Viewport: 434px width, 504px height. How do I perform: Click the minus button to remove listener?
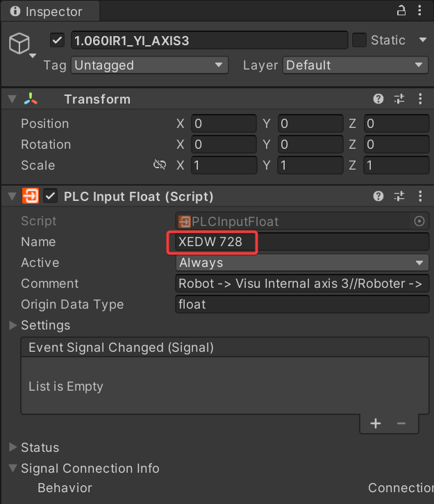pos(401,423)
